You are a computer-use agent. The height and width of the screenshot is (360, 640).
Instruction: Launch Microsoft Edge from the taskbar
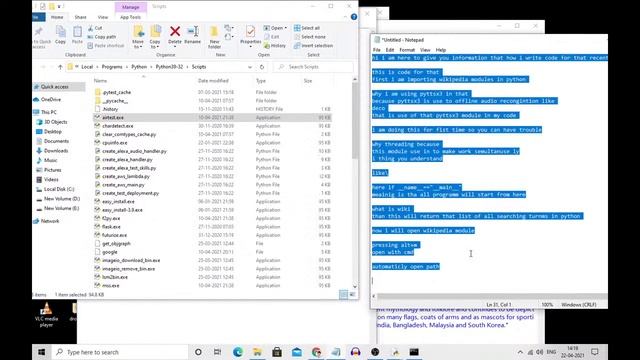[238, 352]
